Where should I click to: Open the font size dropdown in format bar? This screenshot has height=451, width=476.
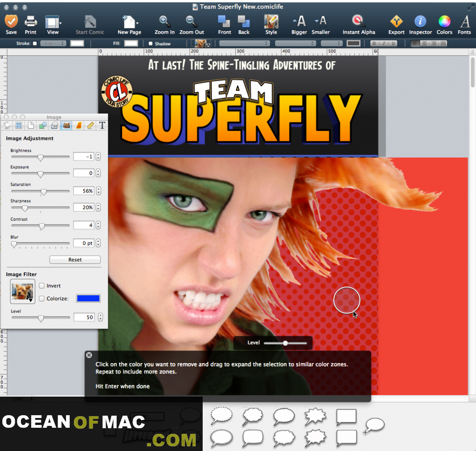tap(331, 43)
